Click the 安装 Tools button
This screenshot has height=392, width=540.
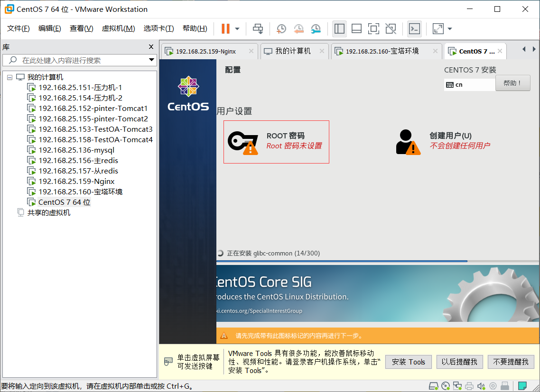(x=408, y=362)
